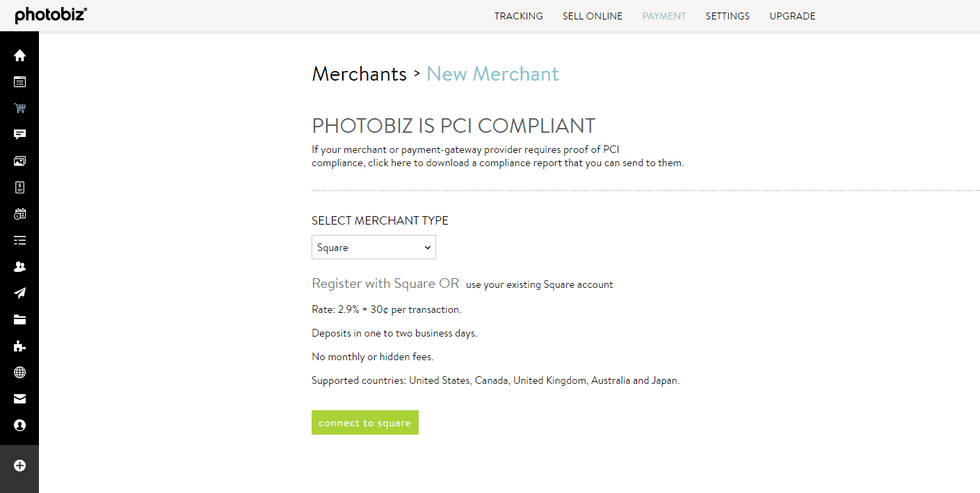Click use your existing Square account link
Image resolution: width=980 pixels, height=493 pixels.
540,284
